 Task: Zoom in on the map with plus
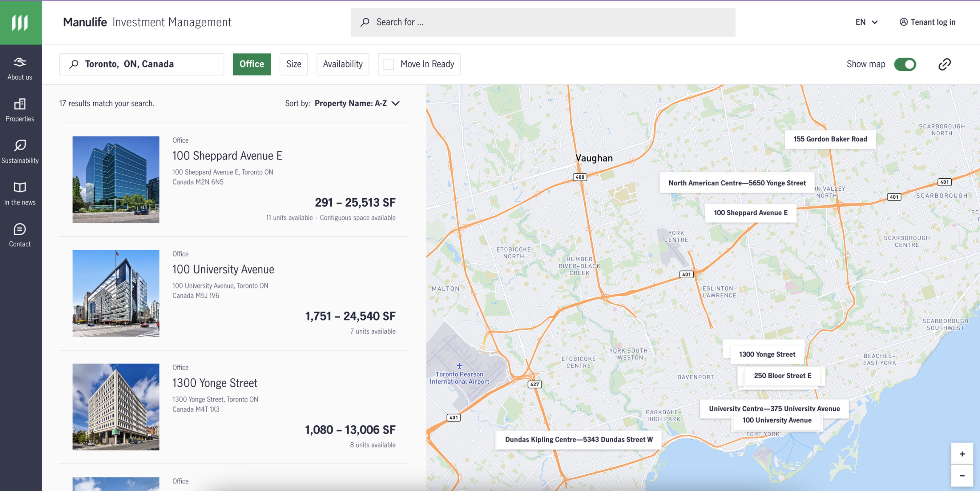click(x=962, y=454)
